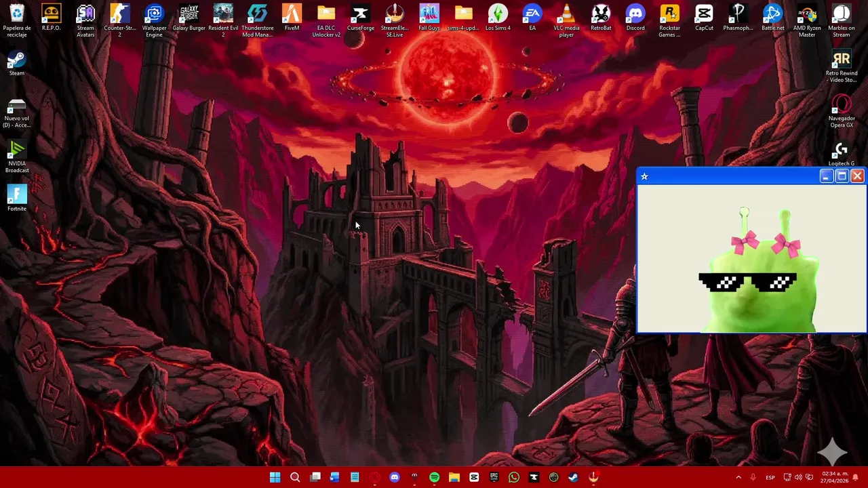
Task: Select the Marbles on Stream icon
Action: (x=842, y=19)
